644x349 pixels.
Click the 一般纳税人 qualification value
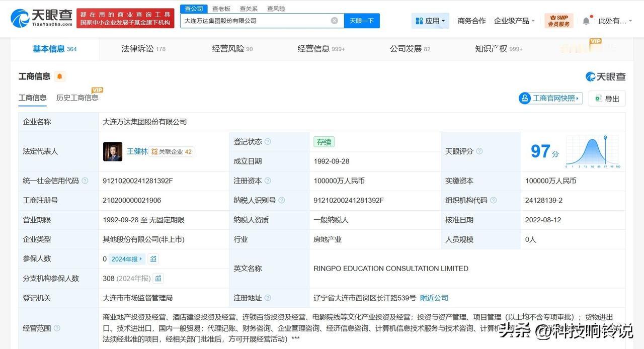pyautogui.click(x=331, y=220)
